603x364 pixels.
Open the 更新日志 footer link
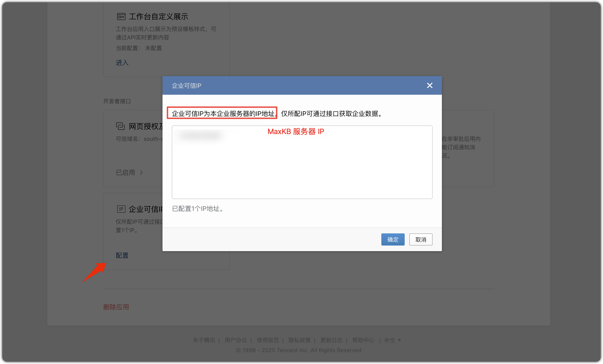pos(331,340)
